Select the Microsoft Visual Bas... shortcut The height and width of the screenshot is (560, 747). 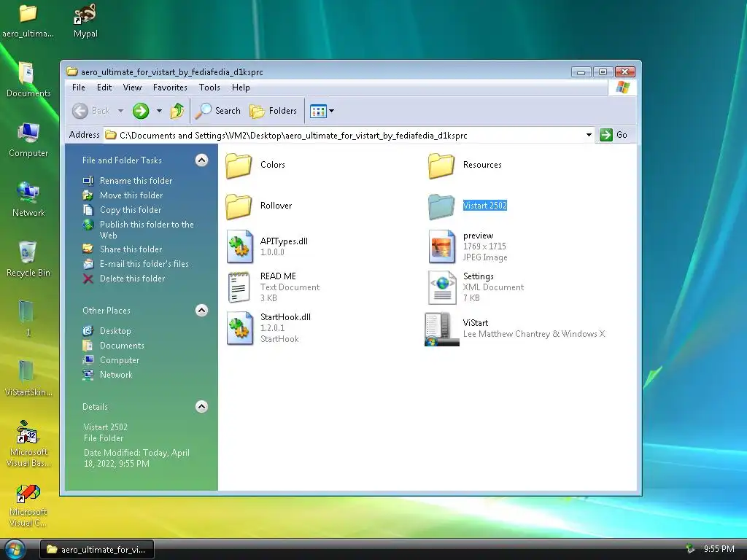(28, 444)
